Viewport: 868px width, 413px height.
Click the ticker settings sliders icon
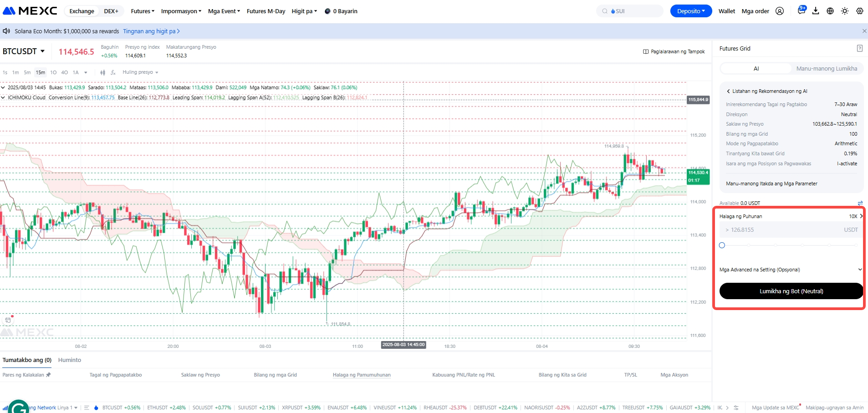click(736, 408)
